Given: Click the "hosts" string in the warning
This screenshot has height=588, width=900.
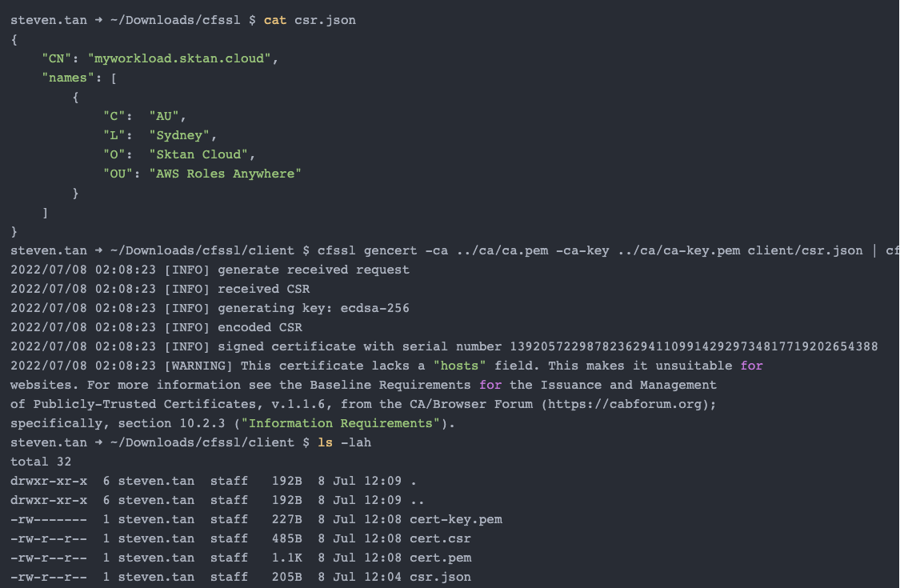Looking at the screenshot, I should (x=459, y=366).
